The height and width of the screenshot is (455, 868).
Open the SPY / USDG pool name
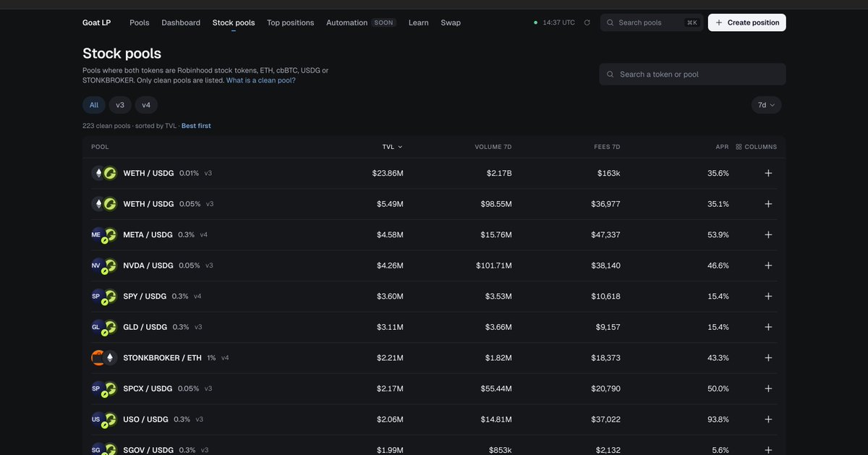[x=145, y=297]
